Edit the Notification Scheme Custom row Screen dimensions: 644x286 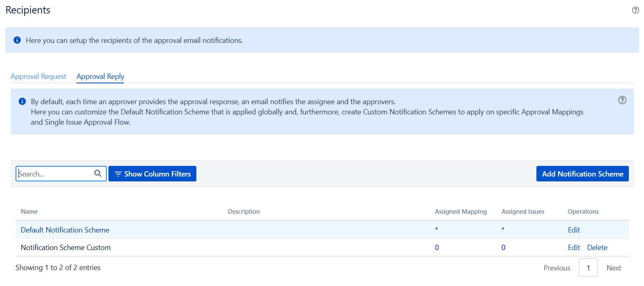pyautogui.click(x=574, y=248)
